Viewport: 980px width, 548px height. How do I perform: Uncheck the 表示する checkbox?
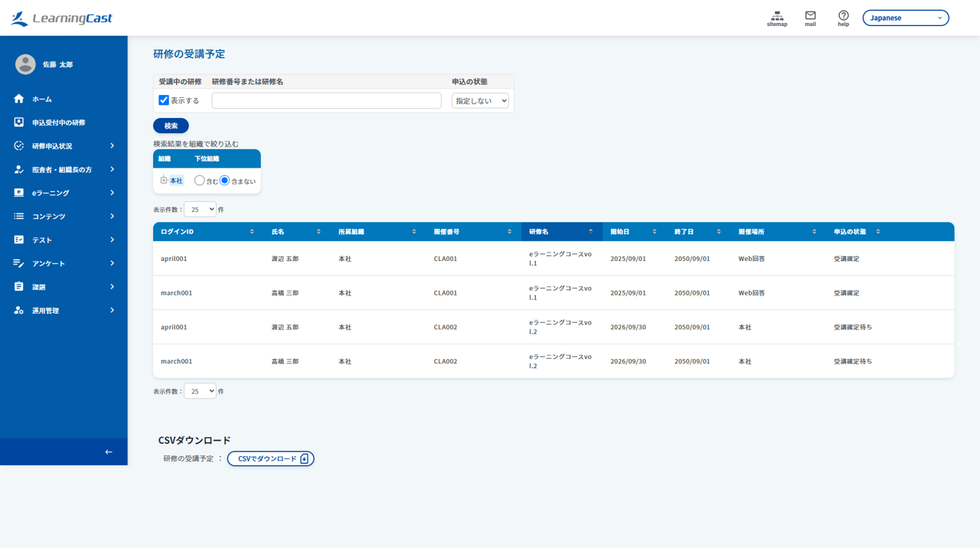(164, 100)
